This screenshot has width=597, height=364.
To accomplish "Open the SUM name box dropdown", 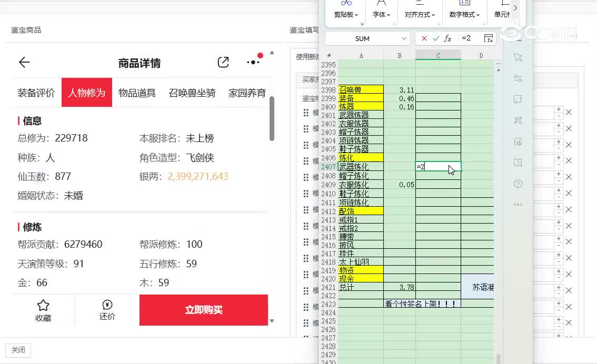I will tap(404, 38).
